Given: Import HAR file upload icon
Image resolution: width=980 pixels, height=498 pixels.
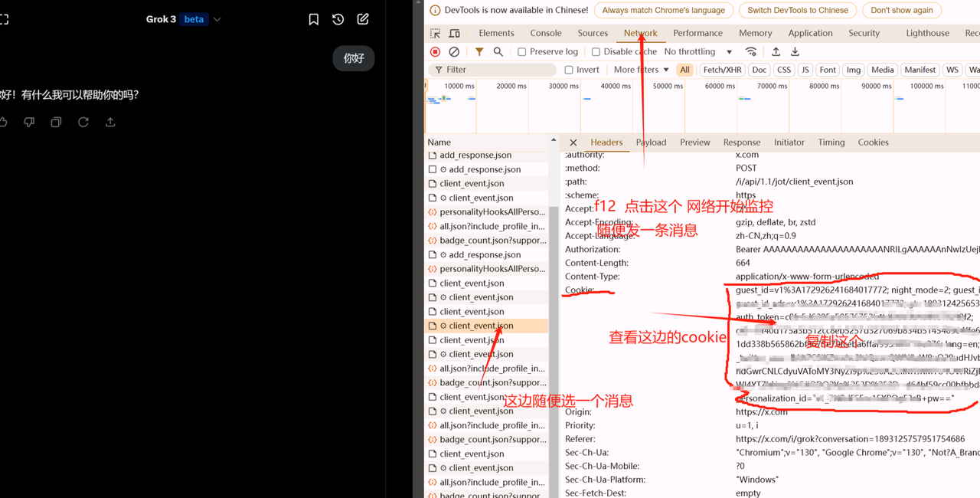Looking at the screenshot, I should click(776, 51).
